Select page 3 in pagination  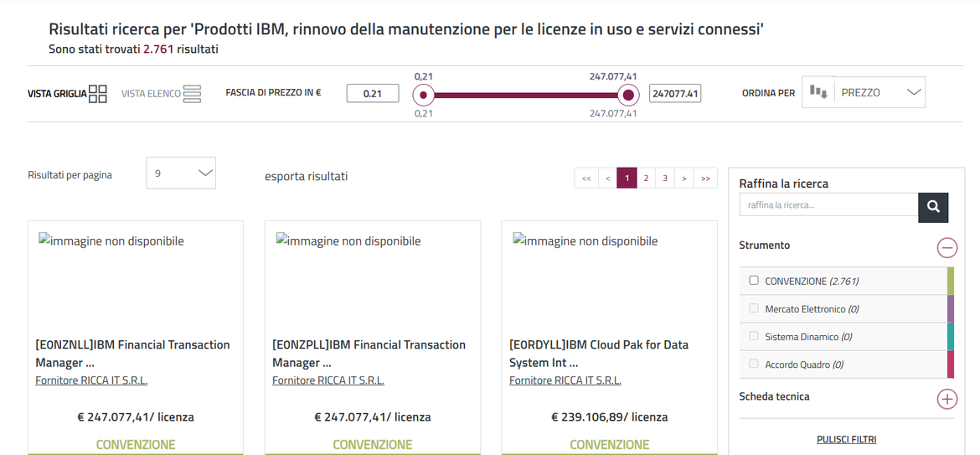coord(665,178)
